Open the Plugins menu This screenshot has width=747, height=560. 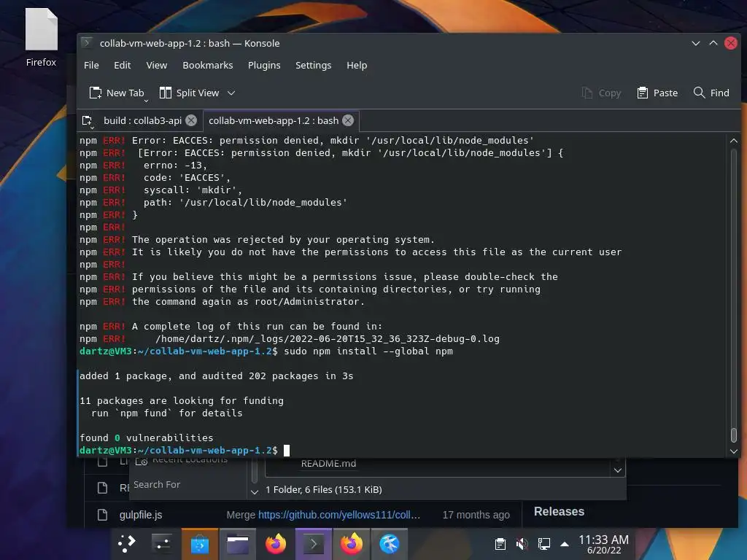coord(264,65)
